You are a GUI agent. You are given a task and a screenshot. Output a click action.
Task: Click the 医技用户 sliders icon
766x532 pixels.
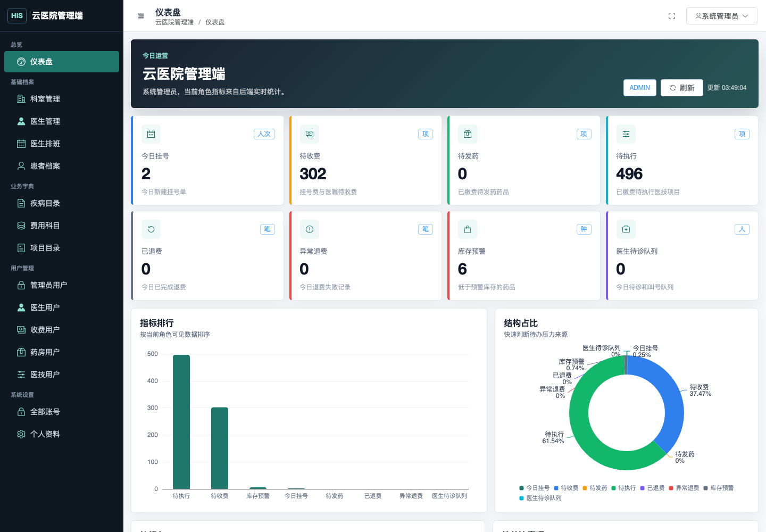click(x=21, y=375)
